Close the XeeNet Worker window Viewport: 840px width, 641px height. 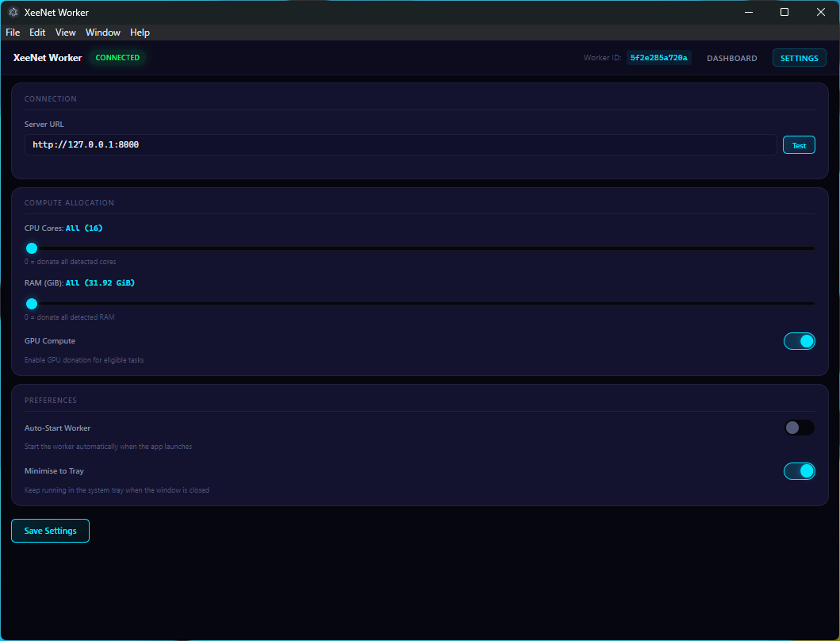pyautogui.click(x=821, y=12)
